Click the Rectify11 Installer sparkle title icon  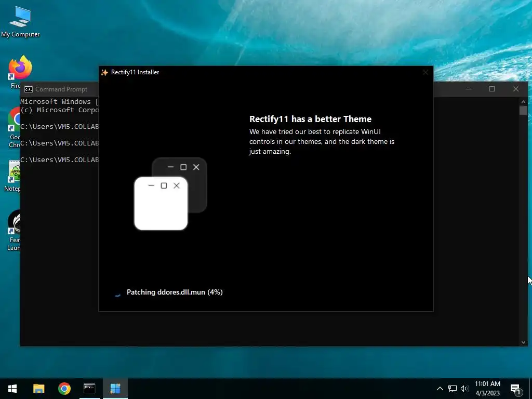[x=104, y=72]
